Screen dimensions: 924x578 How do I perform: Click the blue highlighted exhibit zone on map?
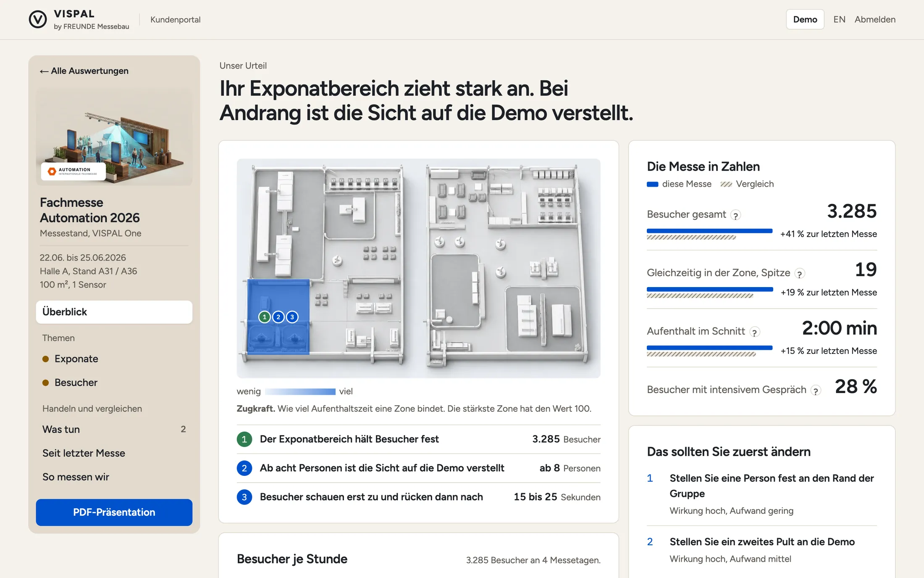pyautogui.click(x=278, y=317)
